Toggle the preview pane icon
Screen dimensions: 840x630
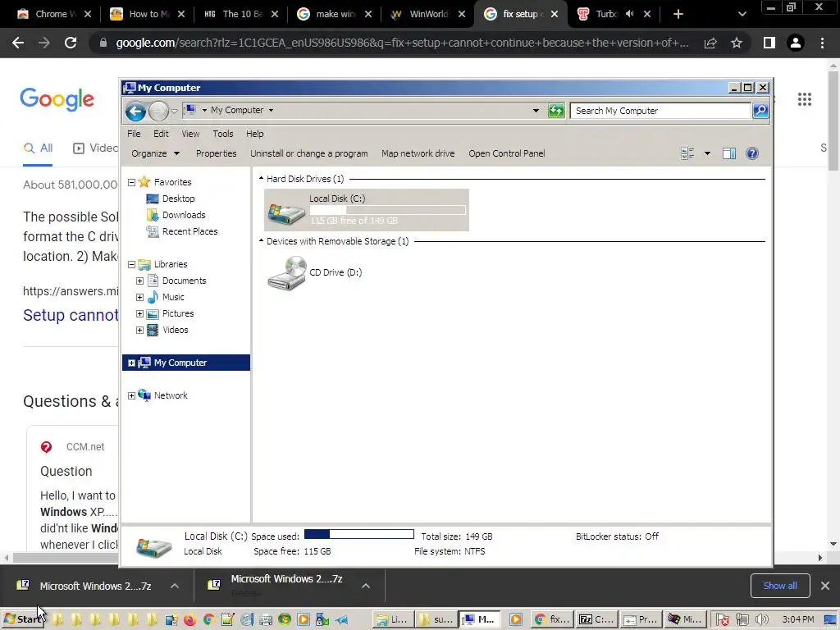point(729,153)
